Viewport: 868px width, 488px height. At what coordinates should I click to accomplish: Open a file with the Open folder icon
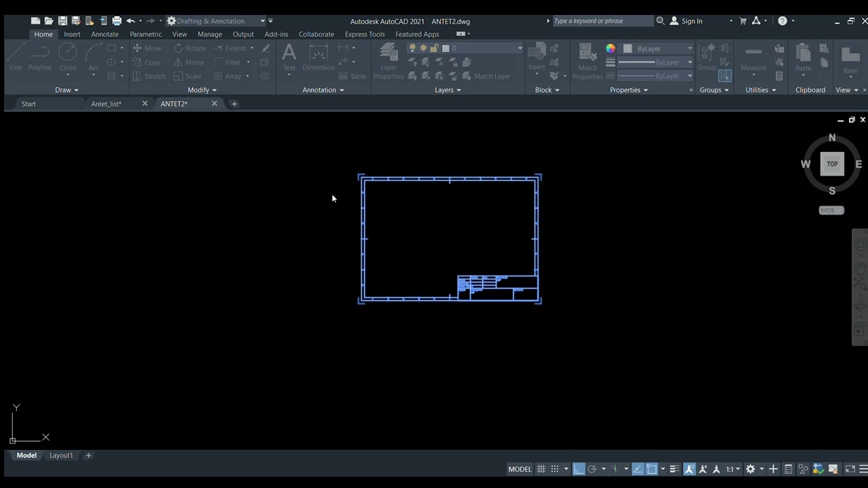49,21
